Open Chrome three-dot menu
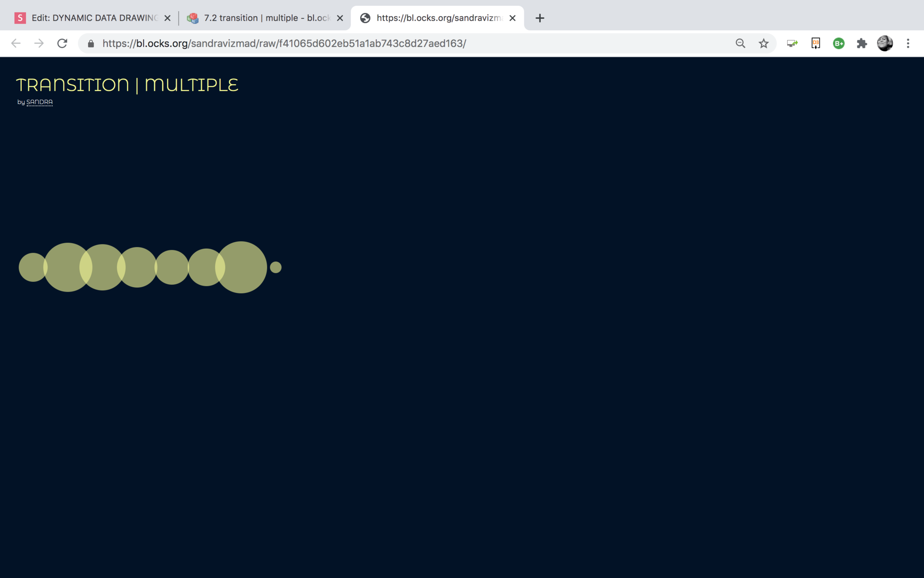Image resolution: width=924 pixels, height=578 pixels. 908,43
